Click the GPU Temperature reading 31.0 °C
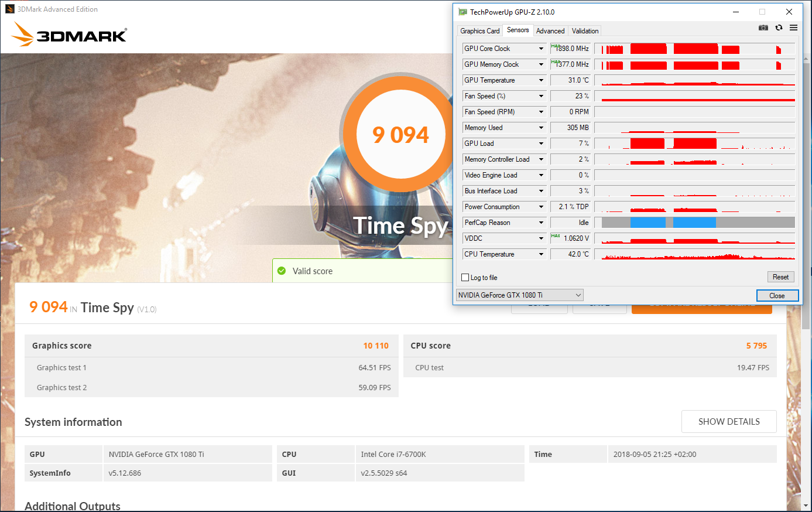Screen dimensions: 812x512 coord(571,80)
